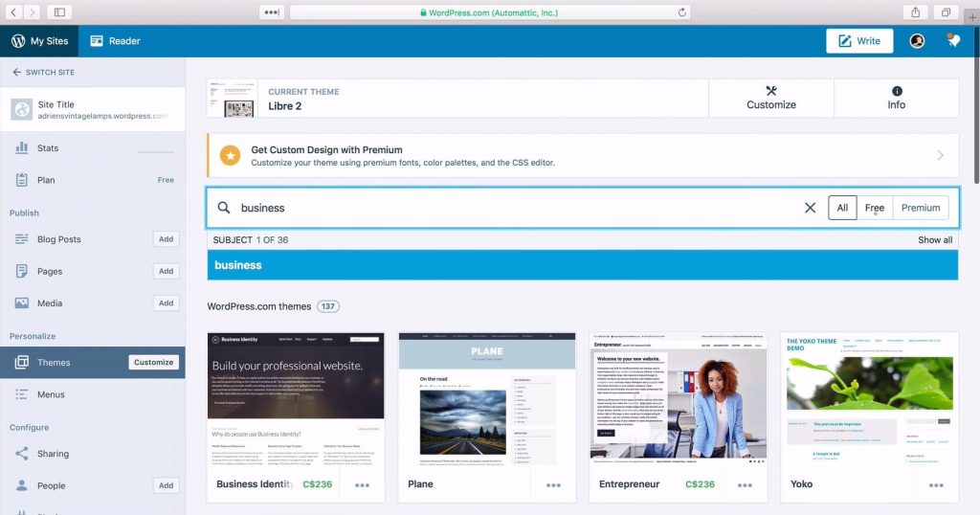This screenshot has height=515, width=980.
Task: Add new media
Action: (x=166, y=303)
